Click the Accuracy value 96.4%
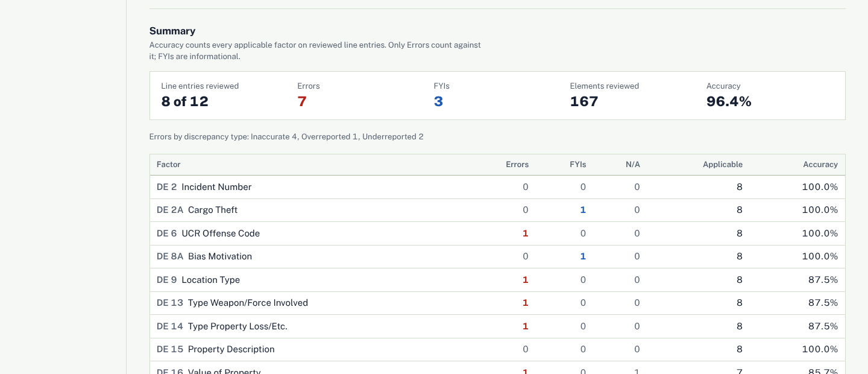The width and height of the screenshot is (868, 374). [x=729, y=101]
